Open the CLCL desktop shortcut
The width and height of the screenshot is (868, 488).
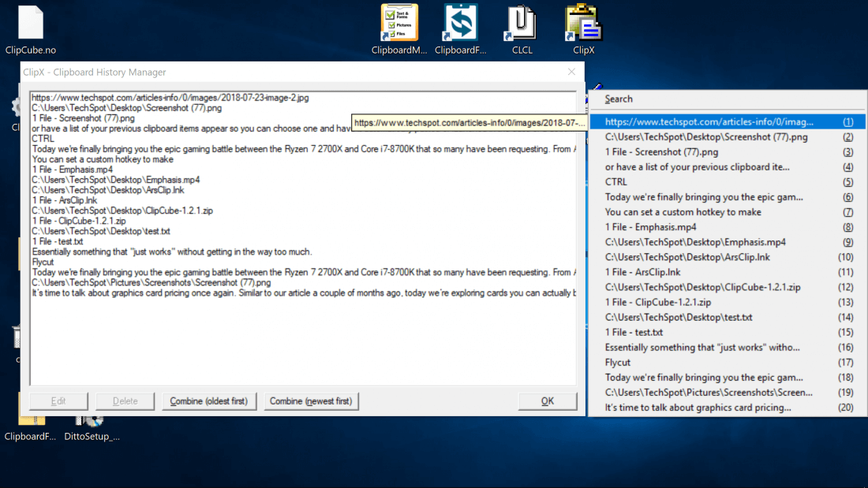pyautogui.click(x=522, y=30)
